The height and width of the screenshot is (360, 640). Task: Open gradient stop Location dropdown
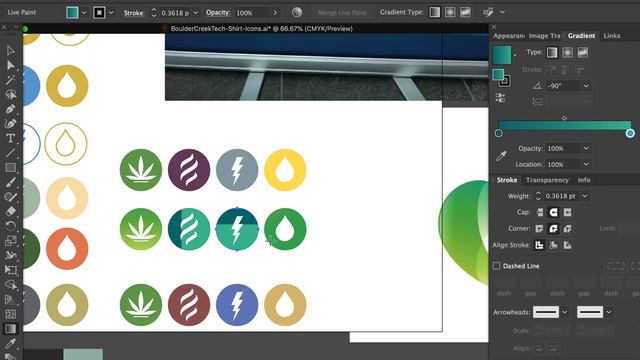coord(586,164)
